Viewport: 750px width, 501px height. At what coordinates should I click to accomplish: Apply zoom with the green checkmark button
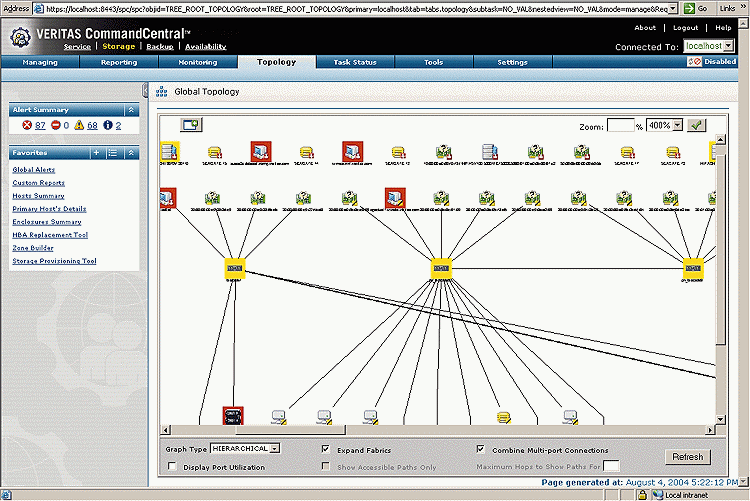[696, 125]
